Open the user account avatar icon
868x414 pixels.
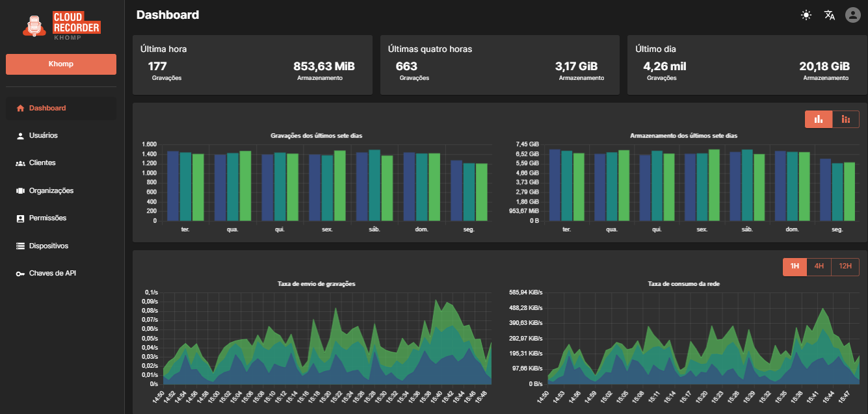point(852,15)
